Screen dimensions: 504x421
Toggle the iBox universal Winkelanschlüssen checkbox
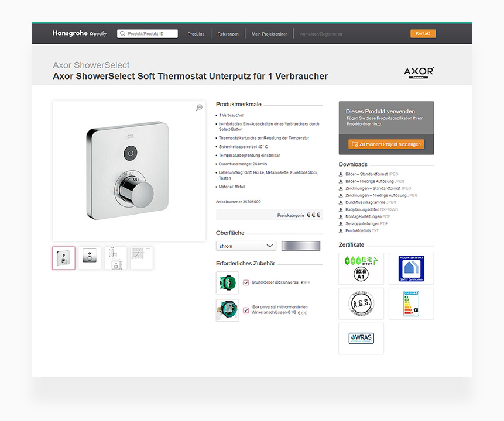click(246, 310)
